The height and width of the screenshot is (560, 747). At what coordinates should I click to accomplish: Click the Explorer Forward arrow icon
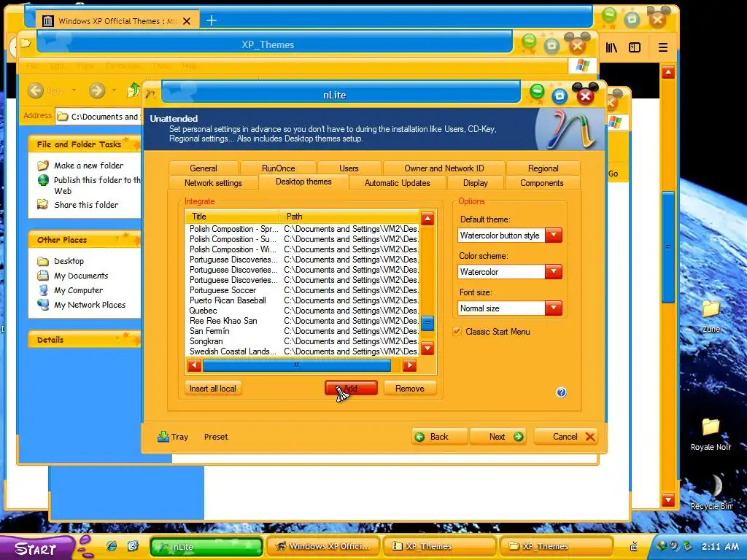coord(97,90)
